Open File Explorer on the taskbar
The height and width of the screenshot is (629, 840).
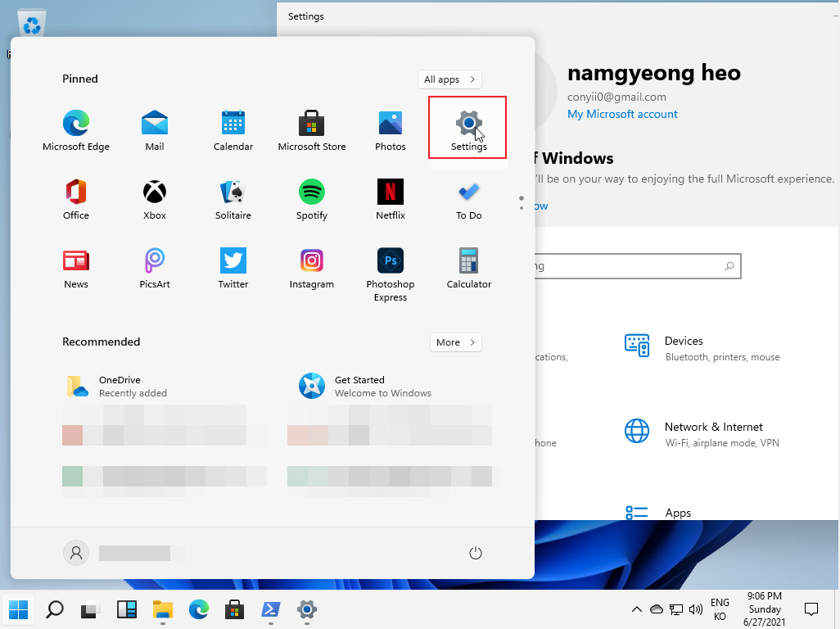point(162,609)
